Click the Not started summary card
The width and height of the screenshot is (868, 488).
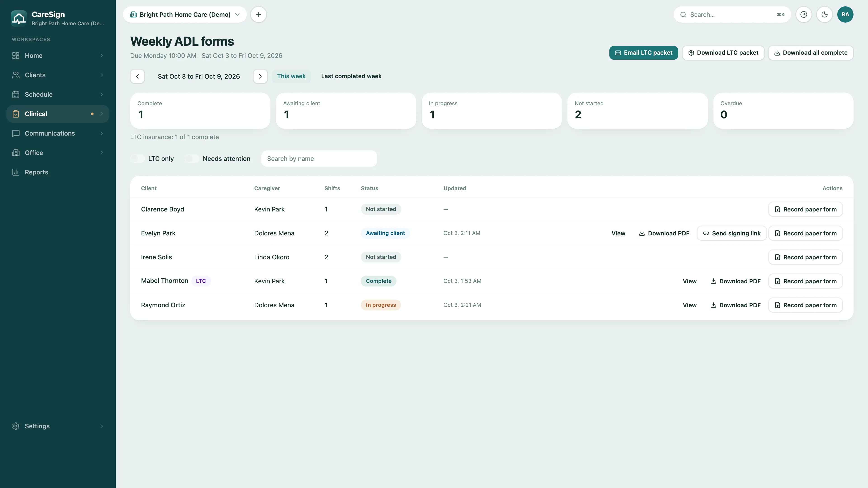(x=637, y=111)
